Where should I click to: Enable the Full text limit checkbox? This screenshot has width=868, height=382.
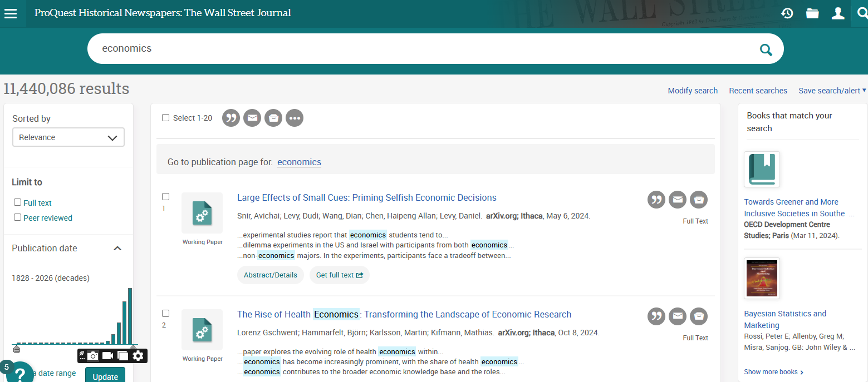(x=18, y=202)
